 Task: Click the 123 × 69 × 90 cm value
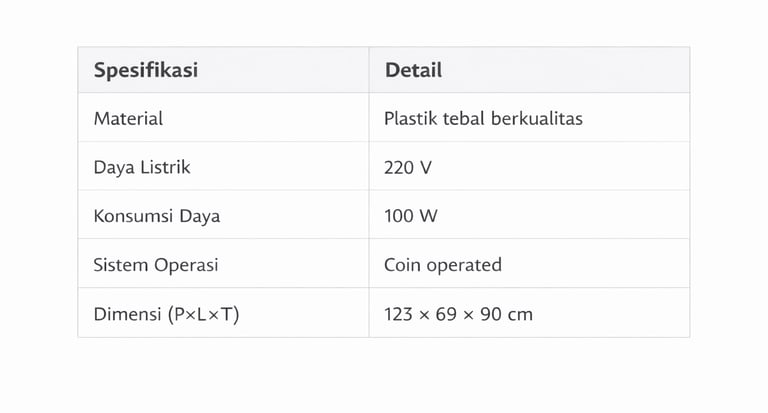[458, 314]
